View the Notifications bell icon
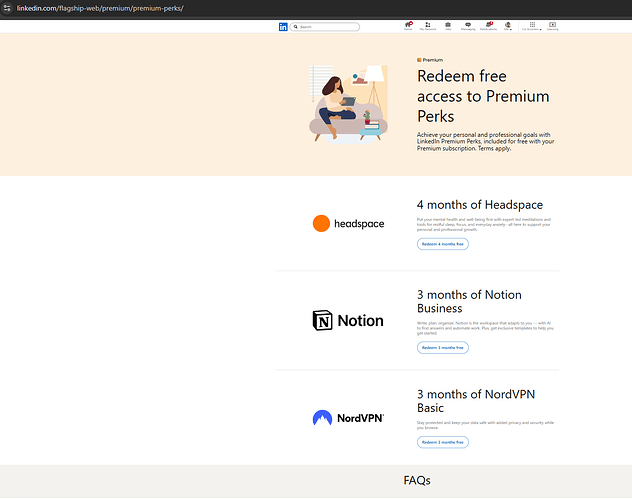Screen dimensions: 632x499 point(489,26)
